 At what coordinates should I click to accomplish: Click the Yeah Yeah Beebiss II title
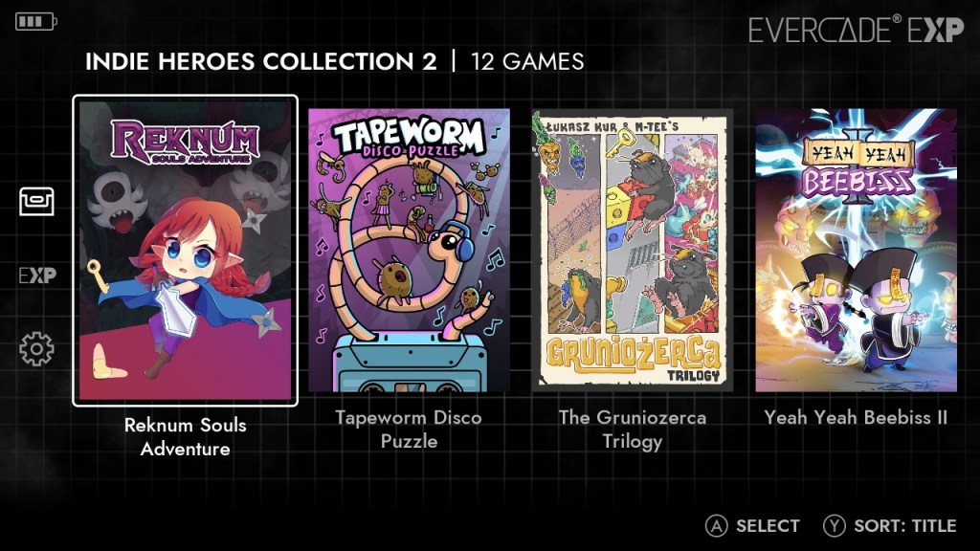click(856, 417)
